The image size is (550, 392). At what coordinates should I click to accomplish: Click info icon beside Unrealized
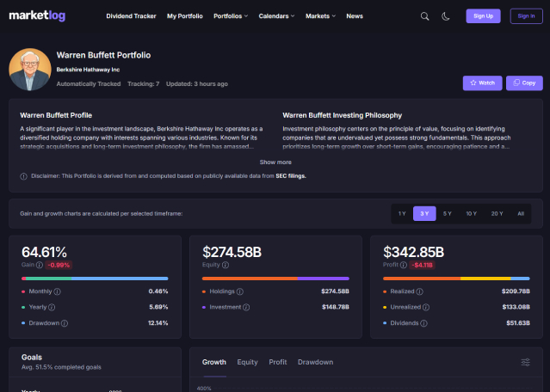pyautogui.click(x=427, y=307)
